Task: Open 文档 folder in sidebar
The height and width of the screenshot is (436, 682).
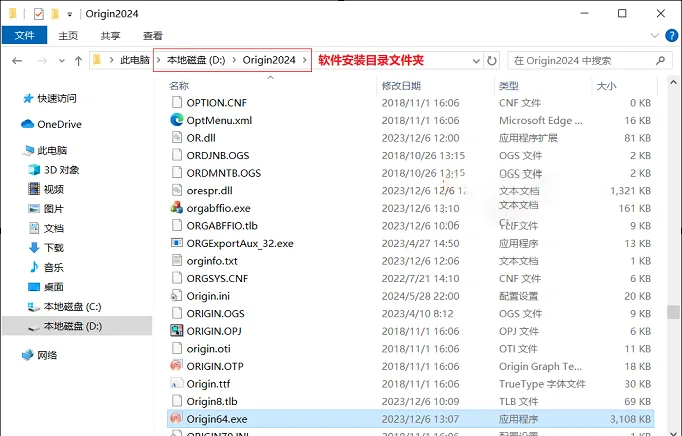Action: (53, 228)
